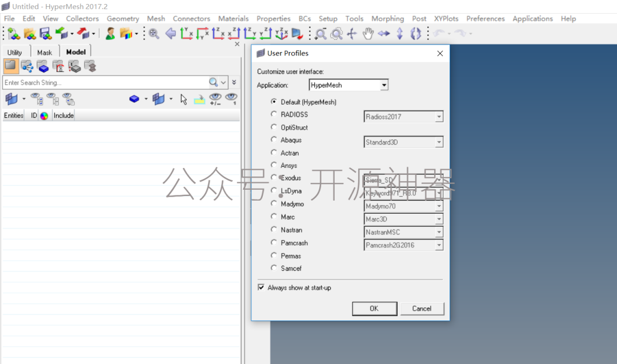617x364 pixels.
Task: Click the vertical rotate arrows icon
Action: point(400,34)
